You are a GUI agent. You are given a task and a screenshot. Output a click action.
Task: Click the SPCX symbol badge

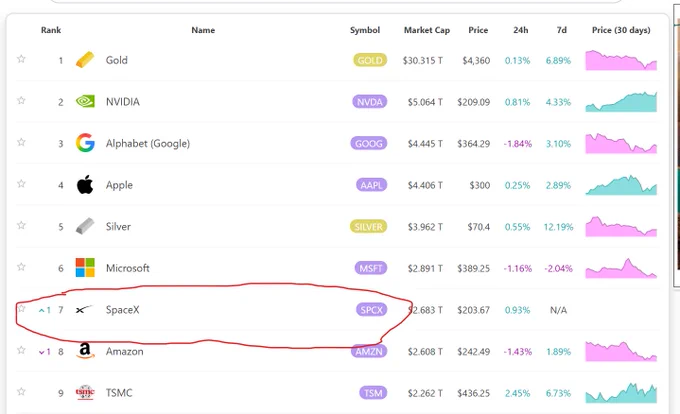point(371,310)
